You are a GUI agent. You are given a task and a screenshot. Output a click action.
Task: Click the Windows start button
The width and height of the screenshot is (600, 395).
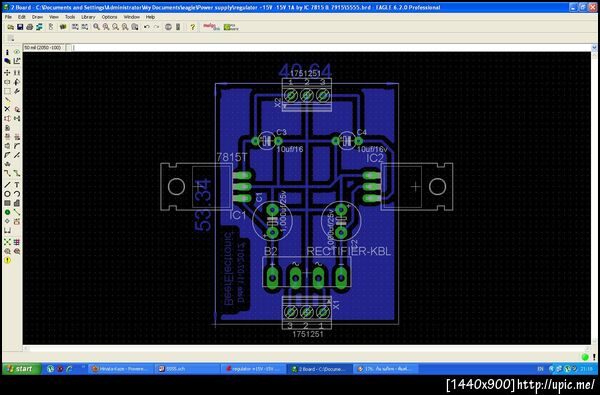(21, 369)
